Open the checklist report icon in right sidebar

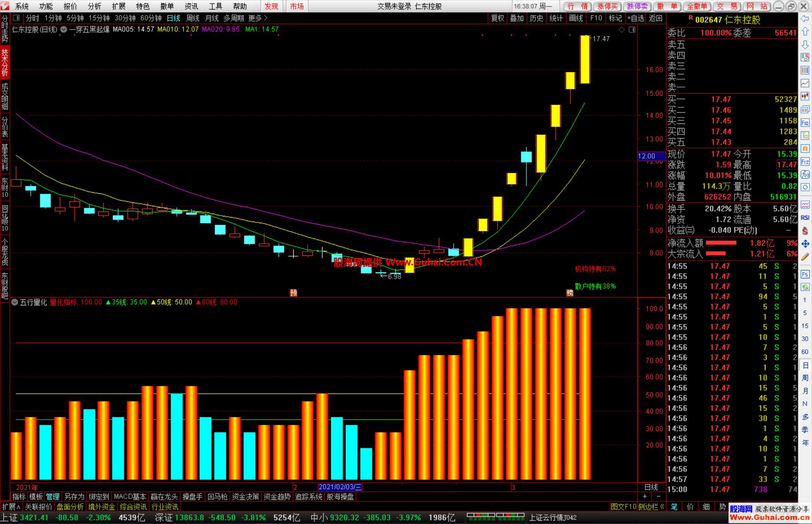(805, 57)
